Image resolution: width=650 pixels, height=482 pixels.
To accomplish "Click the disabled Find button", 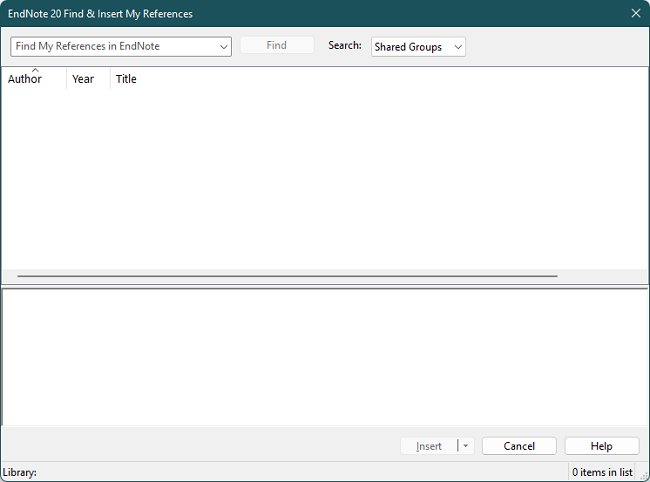I will pyautogui.click(x=276, y=45).
